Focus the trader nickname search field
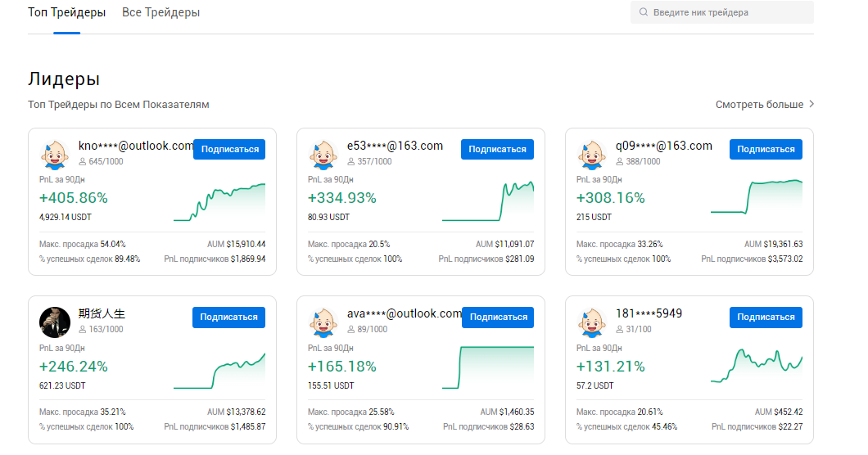Screen dimensions: 868x455 point(729,12)
